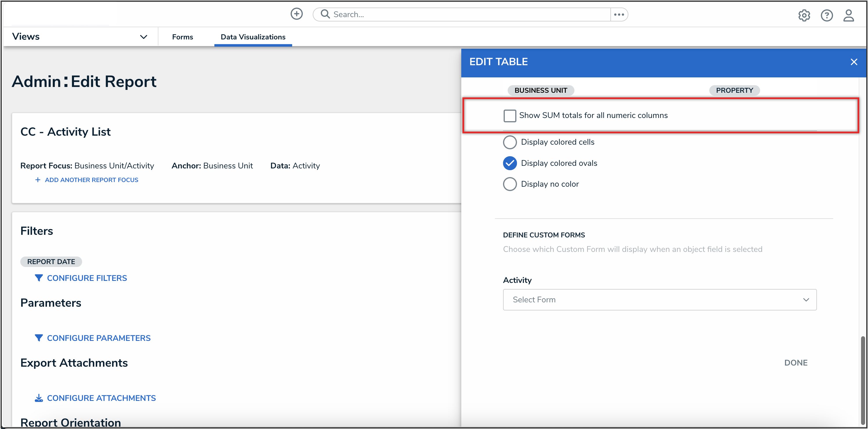The height and width of the screenshot is (429, 868).
Task: Choose the Display colored ovals radio
Action: pyautogui.click(x=509, y=163)
